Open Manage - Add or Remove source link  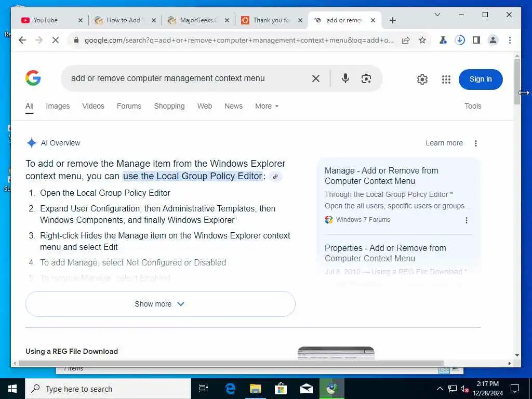pyautogui.click(x=381, y=176)
